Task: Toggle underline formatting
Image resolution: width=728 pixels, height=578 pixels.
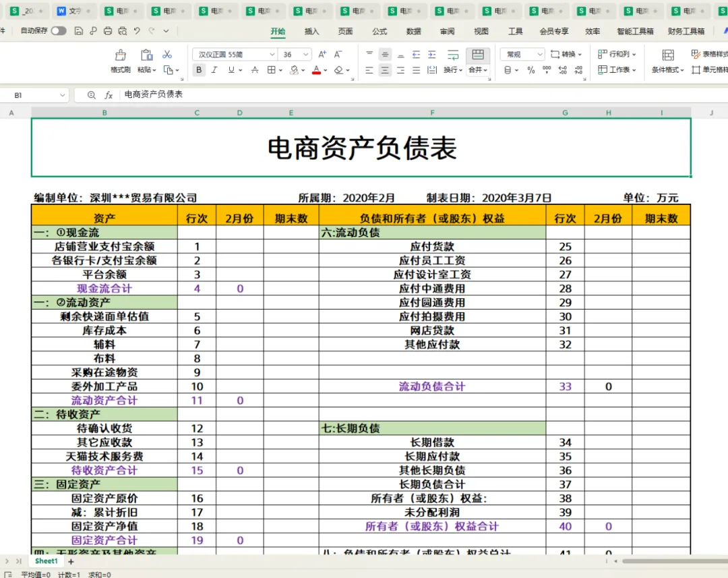Action: pos(231,70)
